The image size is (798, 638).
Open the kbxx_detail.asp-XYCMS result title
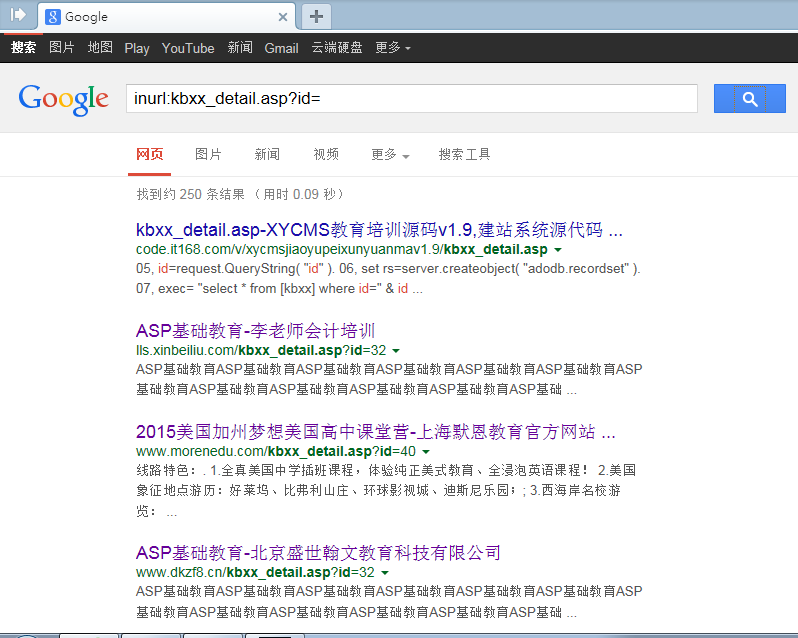tap(379, 230)
